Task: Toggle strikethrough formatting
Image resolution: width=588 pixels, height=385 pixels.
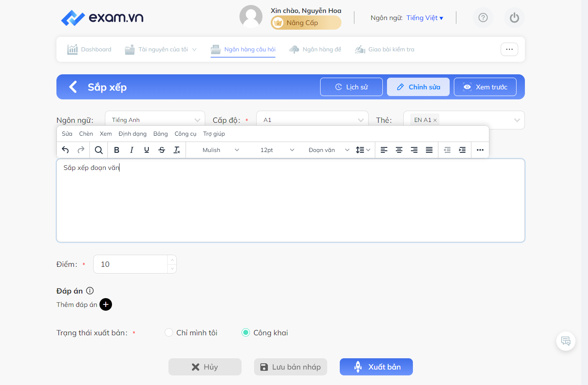Action: [162, 150]
